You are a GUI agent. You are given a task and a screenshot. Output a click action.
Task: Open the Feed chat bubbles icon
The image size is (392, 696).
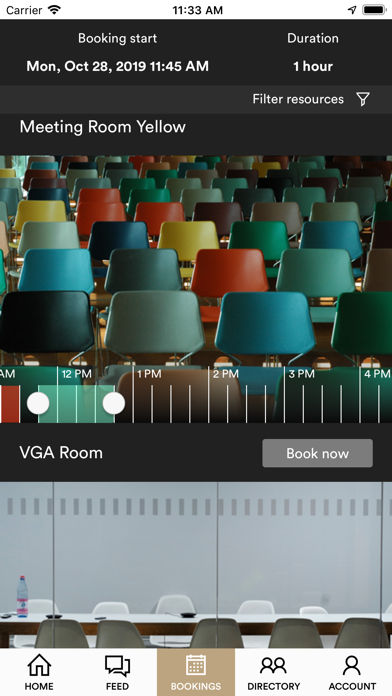tap(117, 666)
